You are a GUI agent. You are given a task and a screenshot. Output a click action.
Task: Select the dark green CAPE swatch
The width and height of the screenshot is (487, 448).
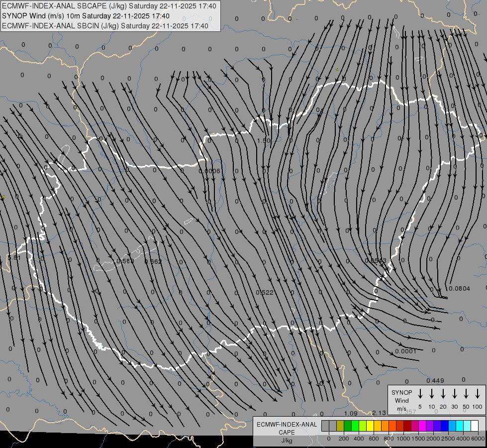(x=348, y=426)
